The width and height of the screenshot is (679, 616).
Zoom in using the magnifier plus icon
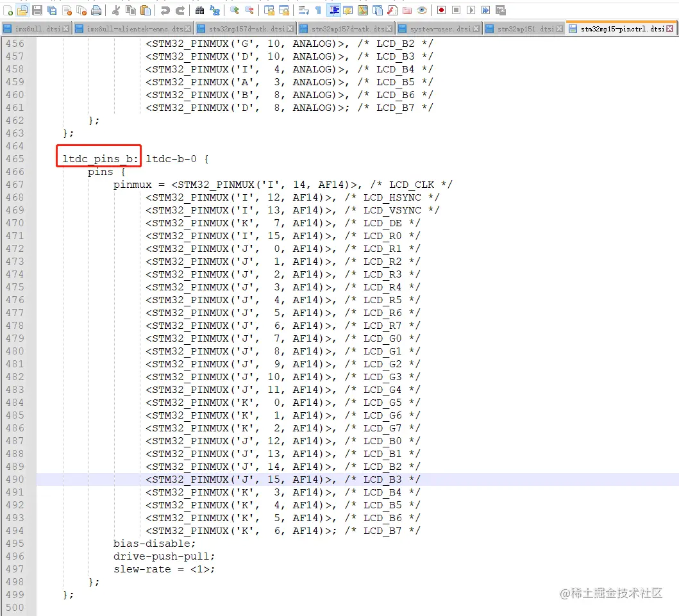tap(234, 10)
